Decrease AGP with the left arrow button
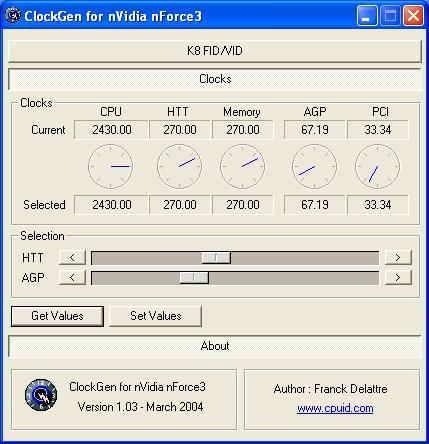 [72, 278]
